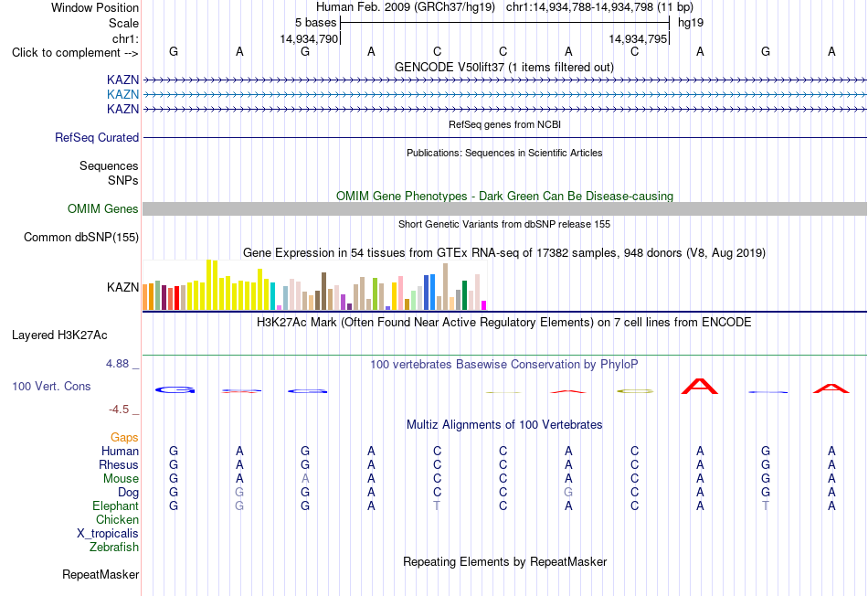This screenshot has width=868, height=596.
Task: Click the 100 Vert. Cons label
Action: point(51,386)
